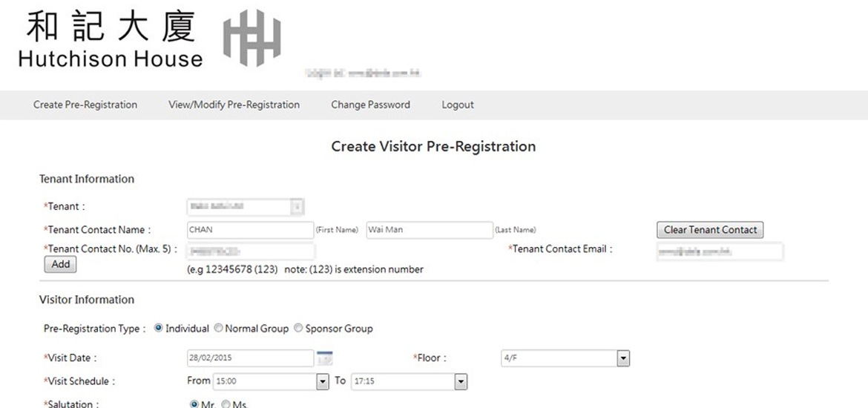Go to Create Pre-Registration menu
This screenshot has width=868, height=408.
pos(85,105)
